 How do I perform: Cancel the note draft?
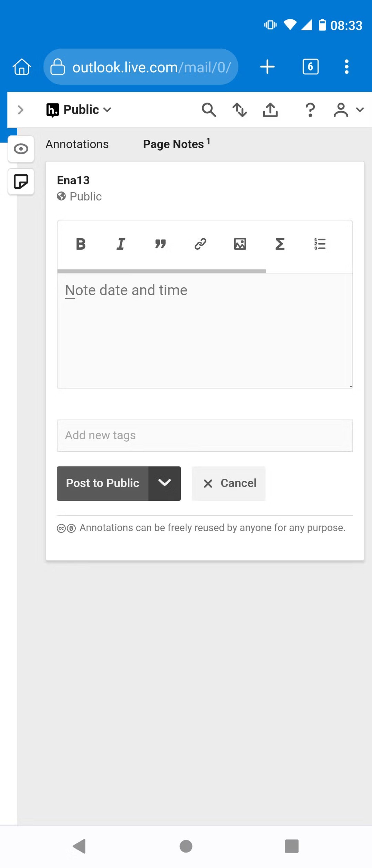point(228,483)
